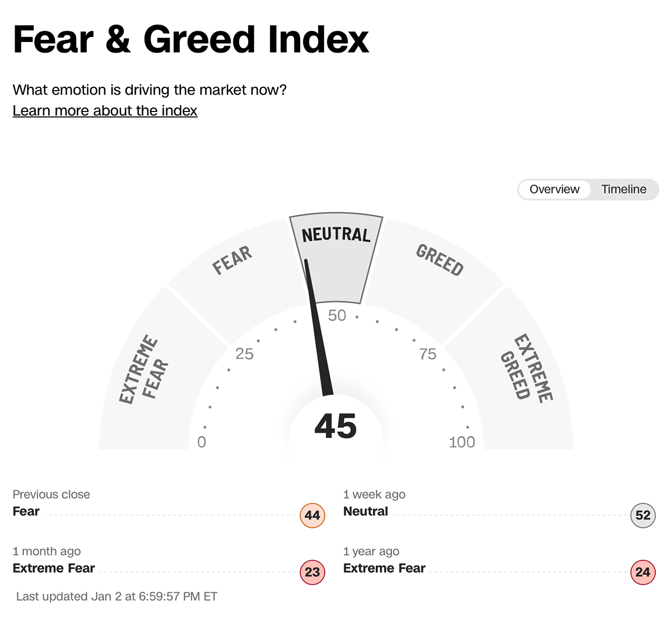Click the 25 mark on the gauge scale
The image size is (672, 623).
tap(245, 354)
